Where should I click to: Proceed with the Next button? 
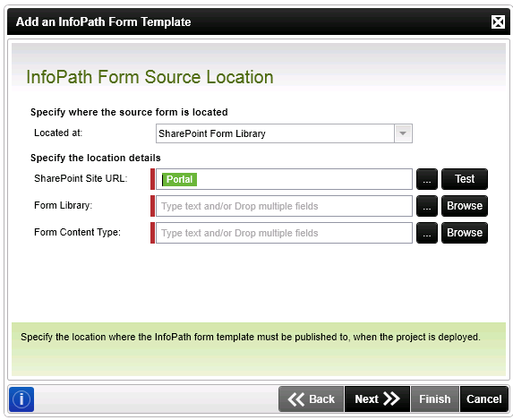(377, 399)
